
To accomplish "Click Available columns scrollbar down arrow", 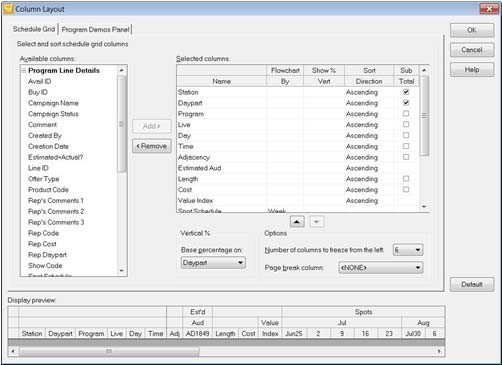I will coord(121,271).
